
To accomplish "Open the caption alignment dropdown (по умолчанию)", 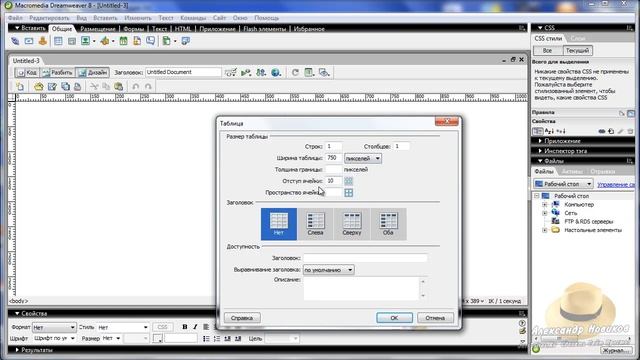I will point(328,270).
